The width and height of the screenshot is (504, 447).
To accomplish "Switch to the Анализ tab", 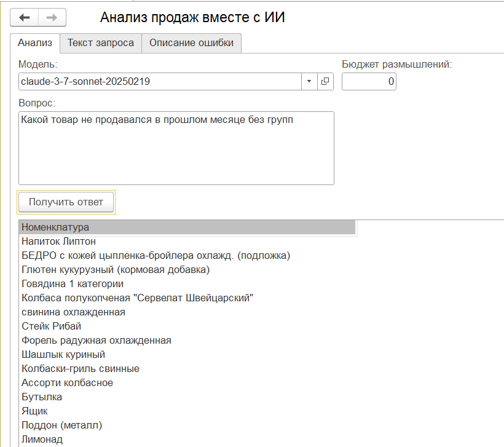I will 35,43.
